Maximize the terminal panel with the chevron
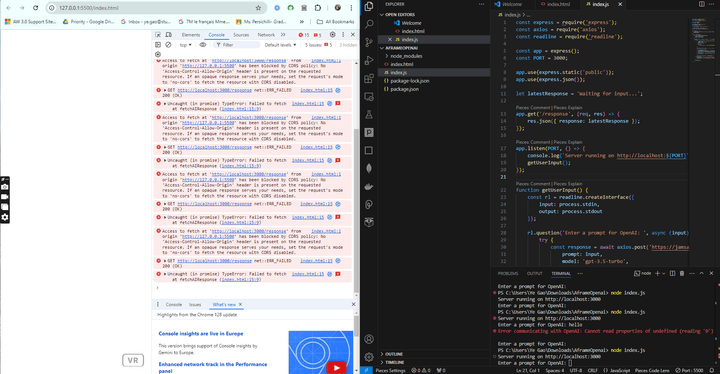 702,273
